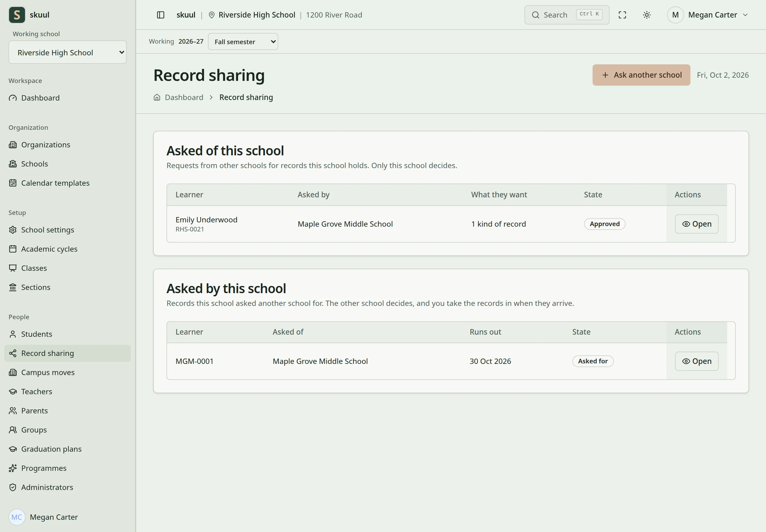
Task: Click the Organizations building icon
Action: pos(13,145)
